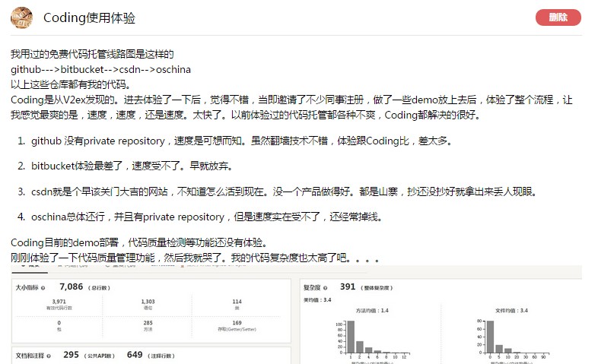Click the 3,971 有效代码行数 metric cell
Image resolution: width=598 pixels, height=364 pixels.
59,304
